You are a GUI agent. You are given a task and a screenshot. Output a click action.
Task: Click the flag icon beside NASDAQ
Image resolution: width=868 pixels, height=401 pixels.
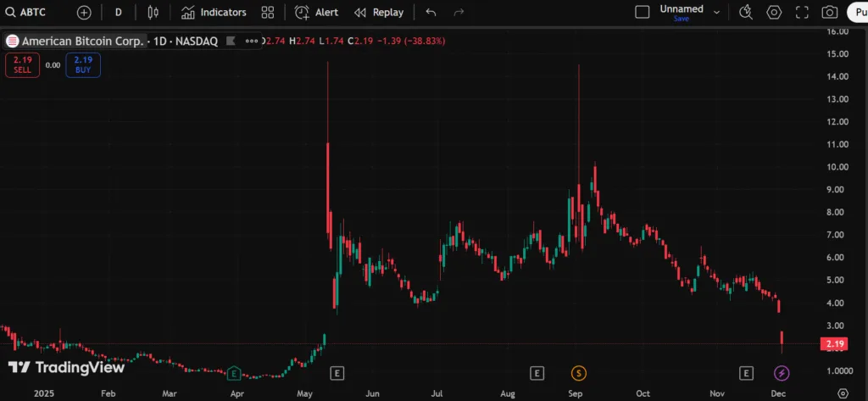pos(231,41)
